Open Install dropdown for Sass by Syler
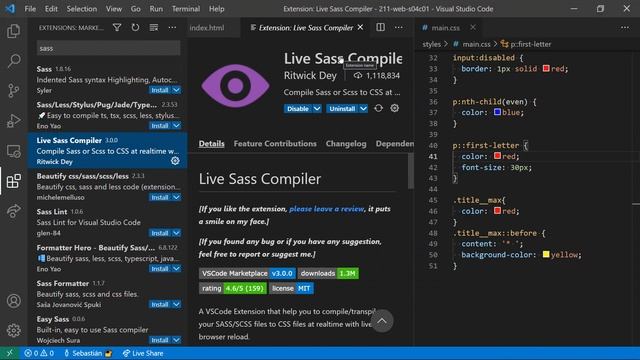Image resolution: width=640 pixels, height=360 pixels. pos(176,90)
